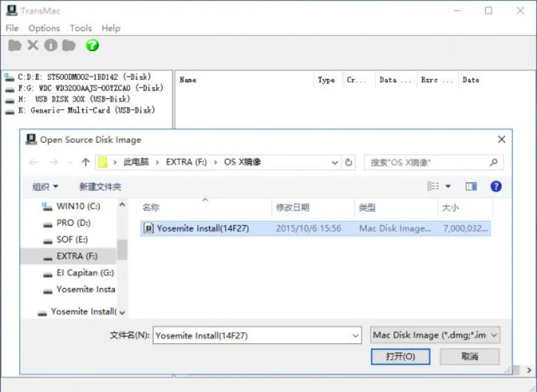Viewport: 537px width, 392px height.
Task: Click the blue help icon in dialog
Action: [496, 186]
